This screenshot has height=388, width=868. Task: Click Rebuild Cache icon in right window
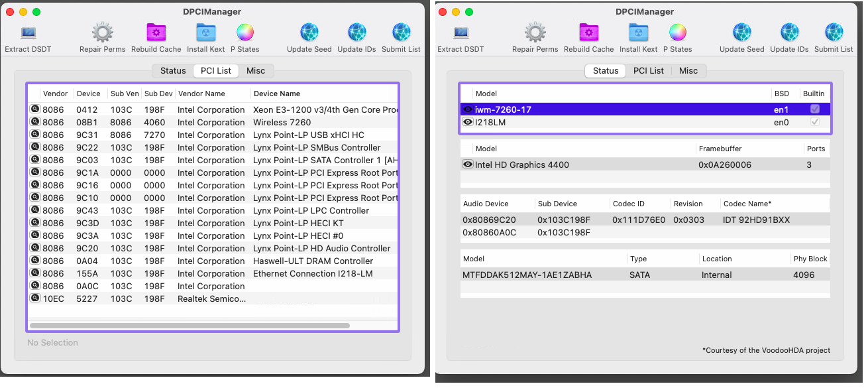(588, 32)
